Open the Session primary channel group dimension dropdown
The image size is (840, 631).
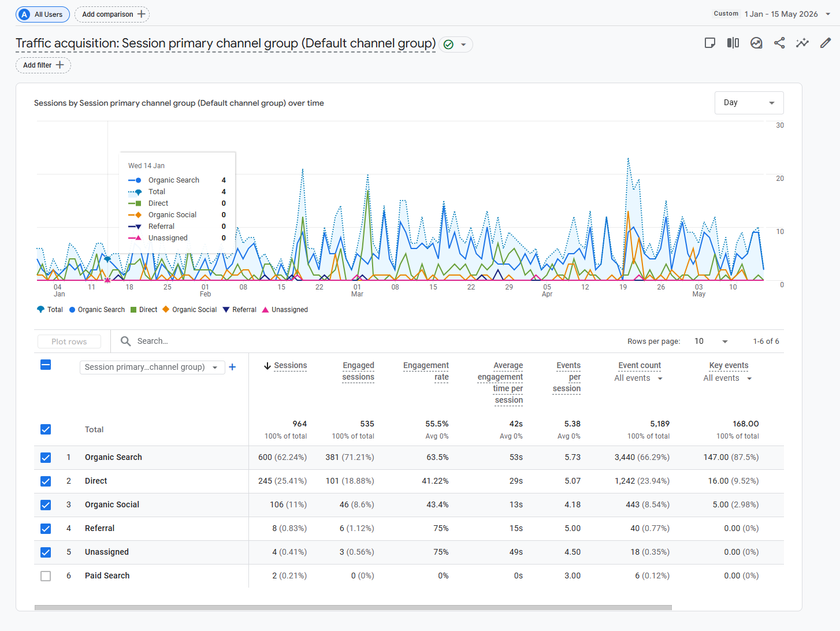tap(152, 368)
